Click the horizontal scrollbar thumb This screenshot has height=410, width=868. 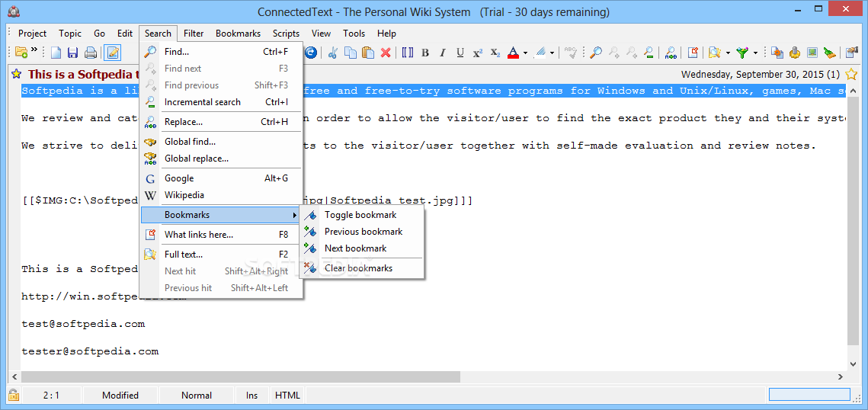click(x=240, y=376)
